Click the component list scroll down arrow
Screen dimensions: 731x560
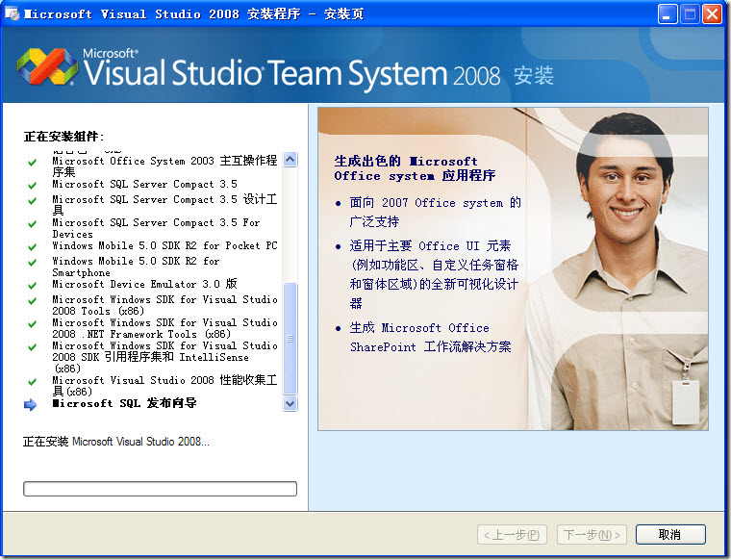point(290,403)
